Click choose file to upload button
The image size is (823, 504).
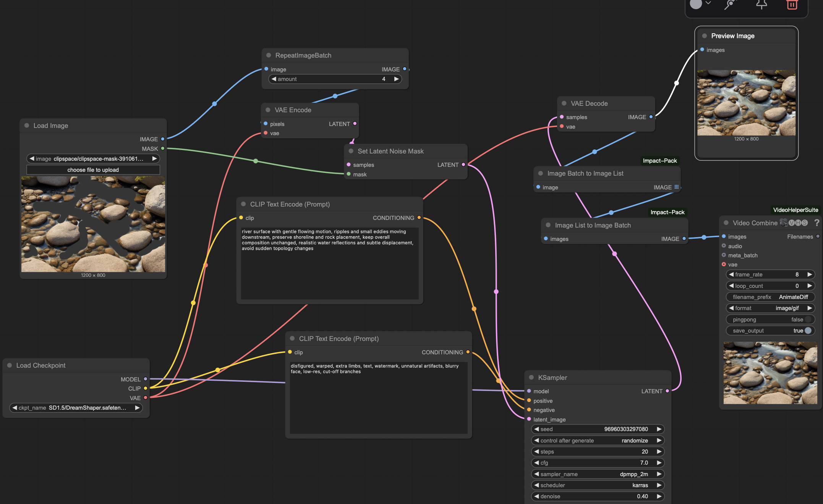pos(93,170)
